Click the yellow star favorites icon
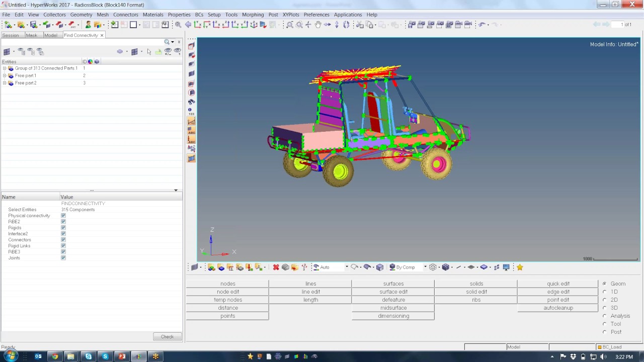This screenshot has width=644, height=362. 520,267
